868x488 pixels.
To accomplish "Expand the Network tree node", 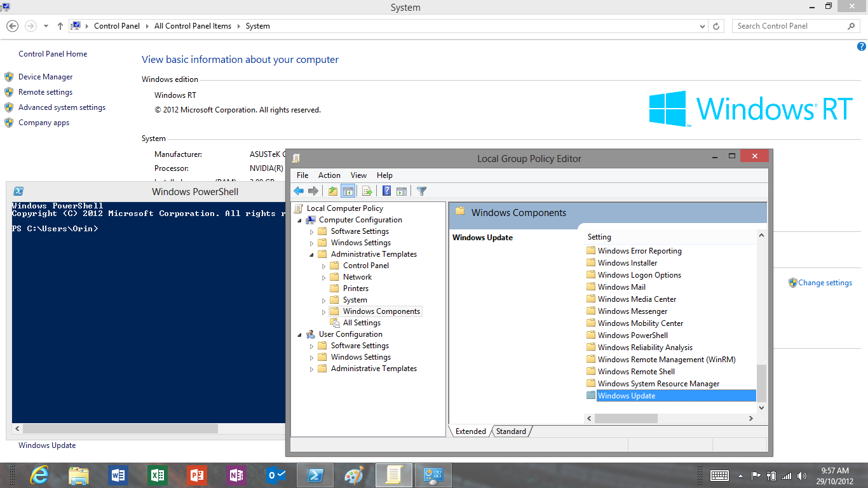I will click(323, 277).
